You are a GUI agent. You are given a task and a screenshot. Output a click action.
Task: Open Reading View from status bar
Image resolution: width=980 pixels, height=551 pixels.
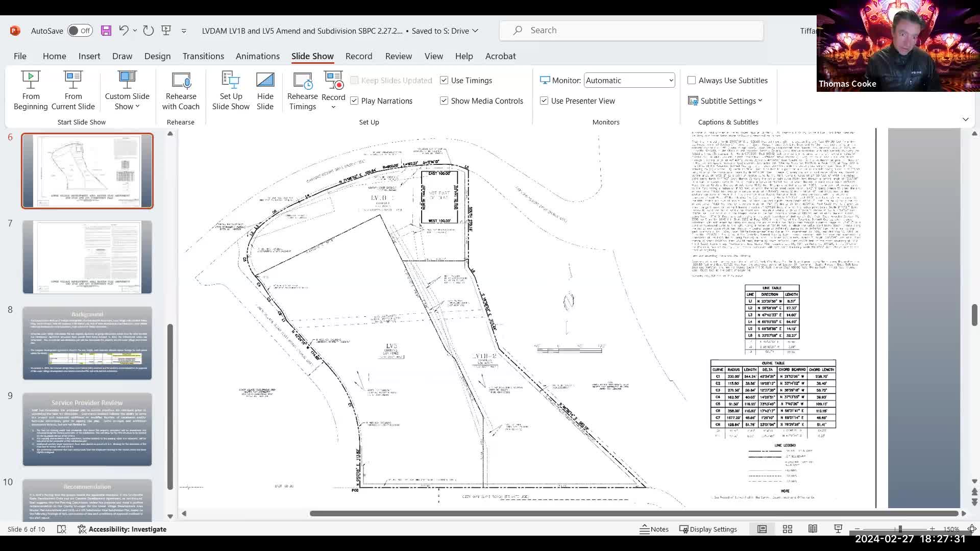[x=813, y=529]
